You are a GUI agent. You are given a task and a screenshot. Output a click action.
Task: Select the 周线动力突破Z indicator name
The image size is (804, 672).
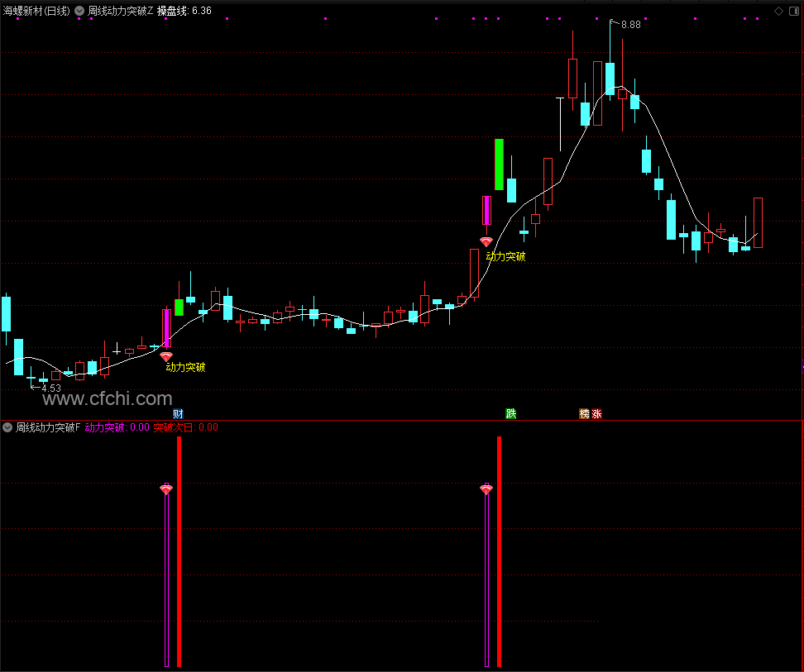click(x=121, y=11)
